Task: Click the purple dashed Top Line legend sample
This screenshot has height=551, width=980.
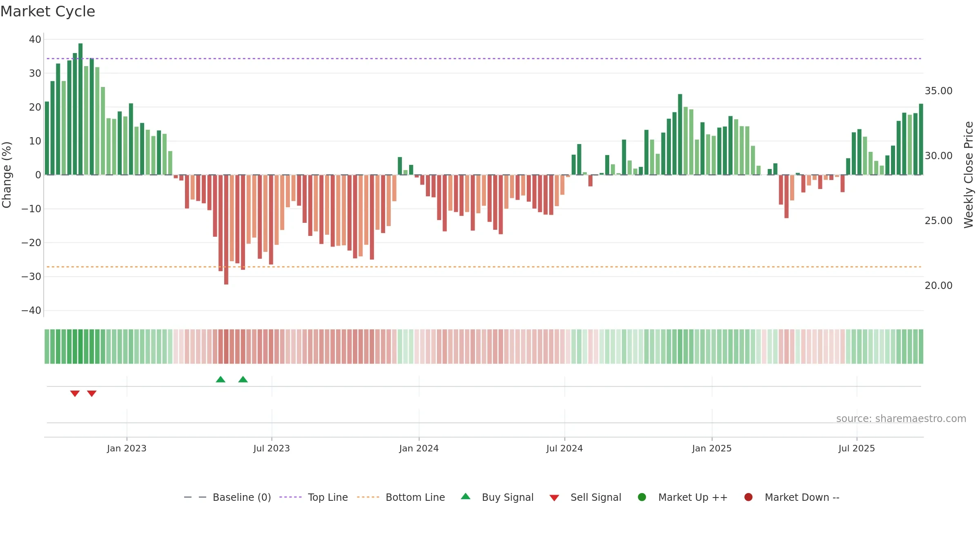Action: [x=290, y=497]
